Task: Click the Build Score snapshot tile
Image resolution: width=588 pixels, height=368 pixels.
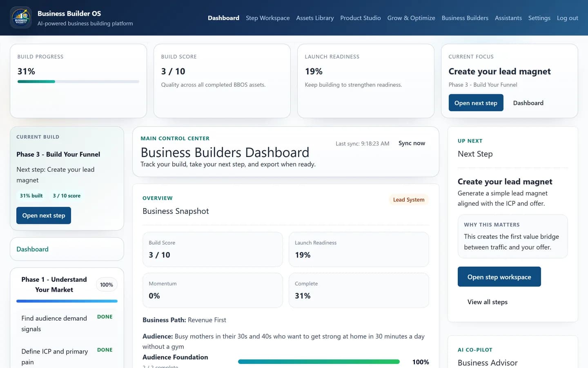Action: (212, 249)
